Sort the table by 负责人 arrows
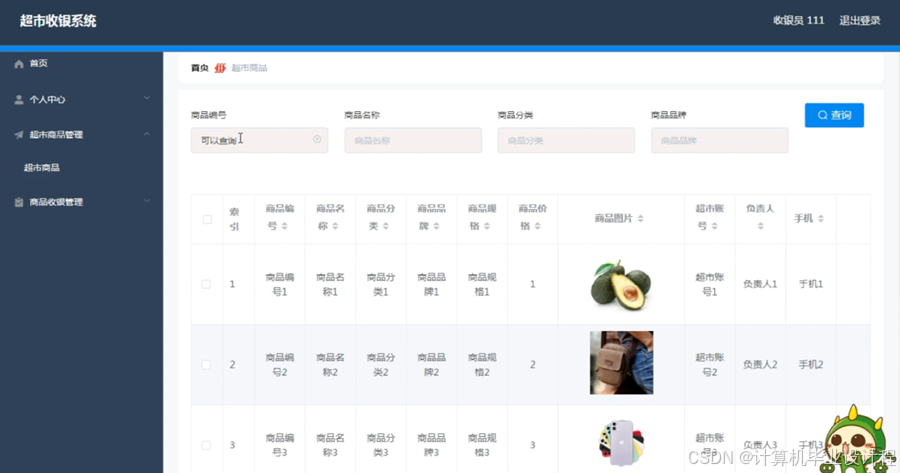 [x=761, y=226]
